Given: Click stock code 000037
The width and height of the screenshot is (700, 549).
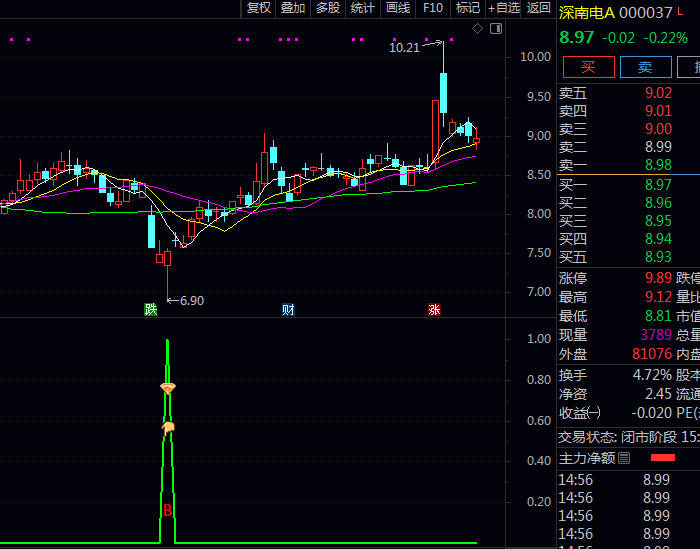Looking at the screenshot, I should coord(646,13).
